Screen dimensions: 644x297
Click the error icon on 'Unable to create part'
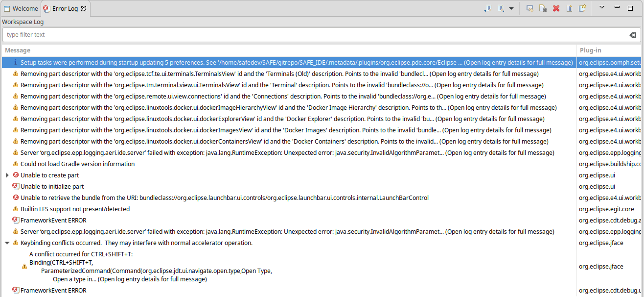pos(16,175)
